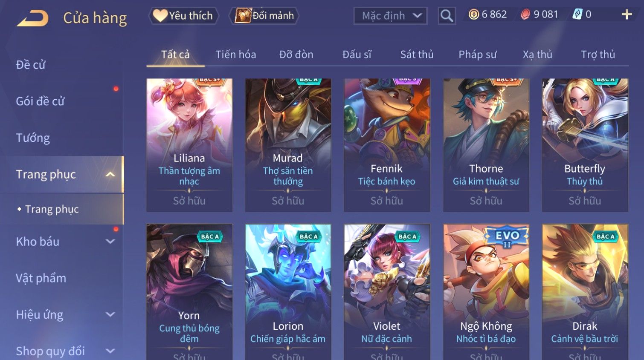This screenshot has height=360, width=644.
Task: Switch to the Pháp sư tab
Action: (477, 55)
